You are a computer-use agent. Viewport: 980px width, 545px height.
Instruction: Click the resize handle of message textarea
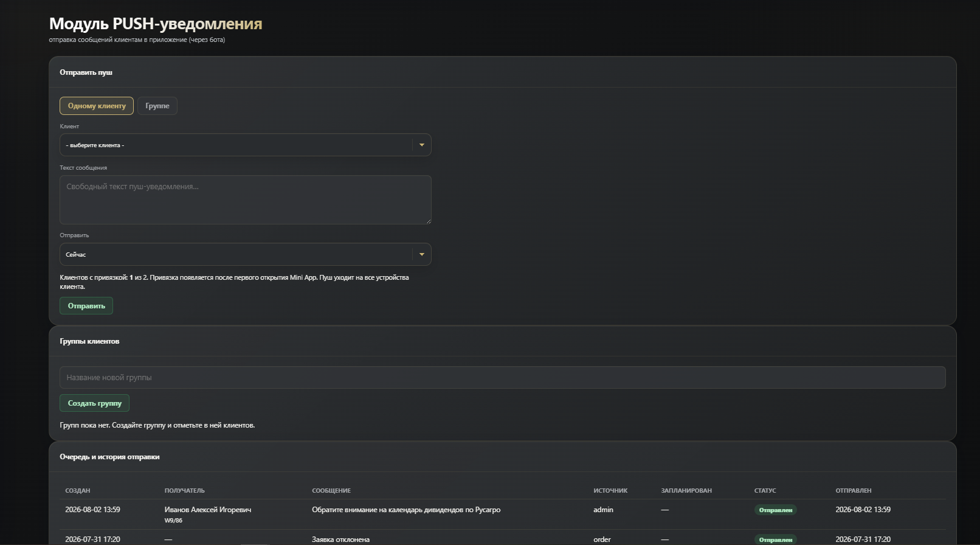click(x=428, y=221)
